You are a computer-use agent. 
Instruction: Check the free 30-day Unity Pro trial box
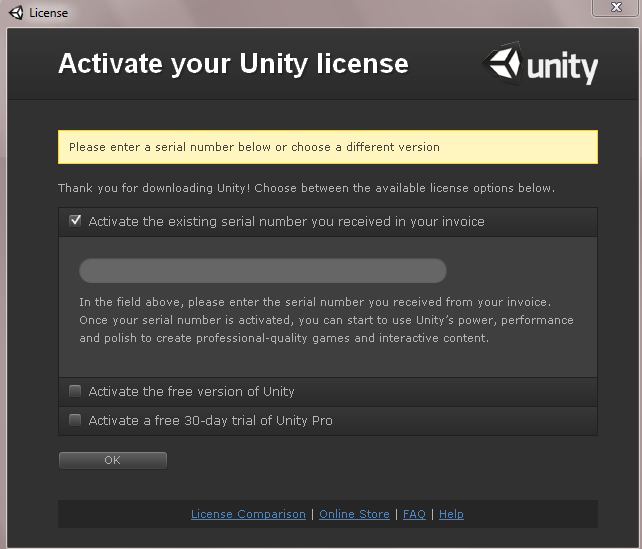[x=75, y=420]
